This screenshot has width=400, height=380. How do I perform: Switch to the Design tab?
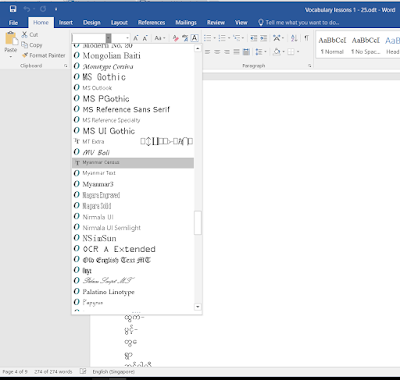pyautogui.click(x=92, y=22)
